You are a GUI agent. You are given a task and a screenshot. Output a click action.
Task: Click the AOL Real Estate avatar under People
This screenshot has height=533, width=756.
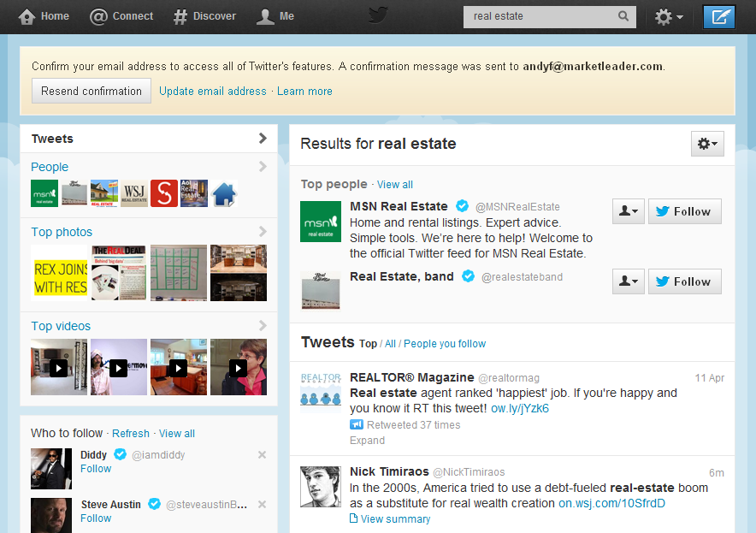(x=194, y=193)
